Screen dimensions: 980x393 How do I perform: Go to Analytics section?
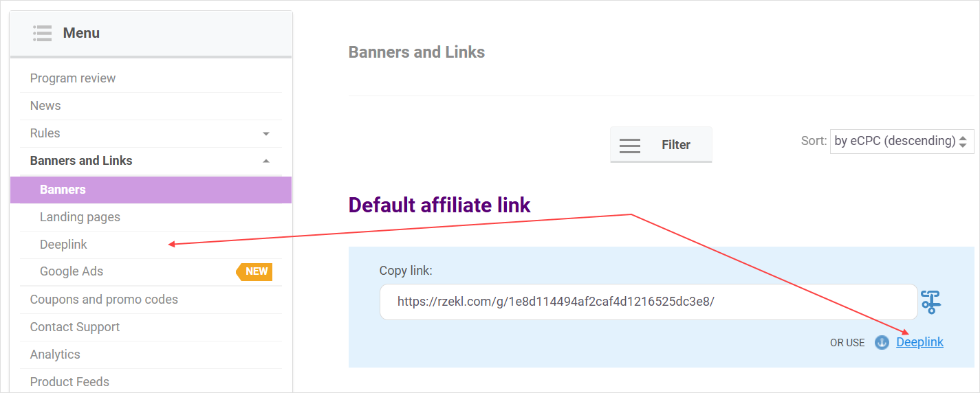[55, 355]
